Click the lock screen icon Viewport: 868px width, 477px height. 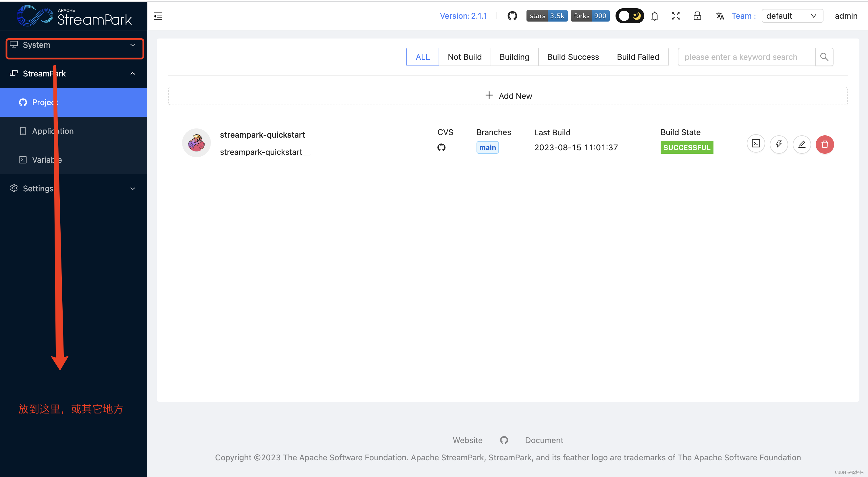coord(697,16)
